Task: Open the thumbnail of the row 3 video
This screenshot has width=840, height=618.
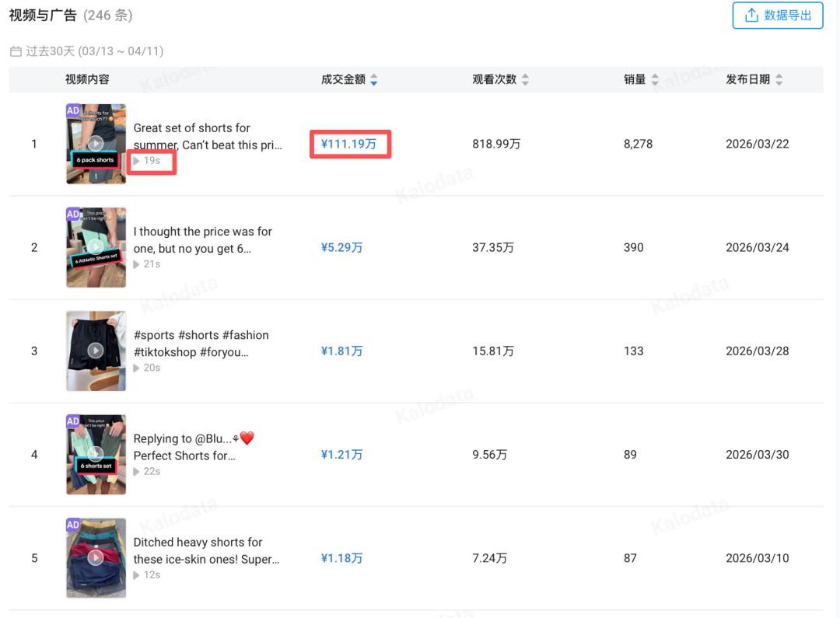Action: tap(95, 351)
